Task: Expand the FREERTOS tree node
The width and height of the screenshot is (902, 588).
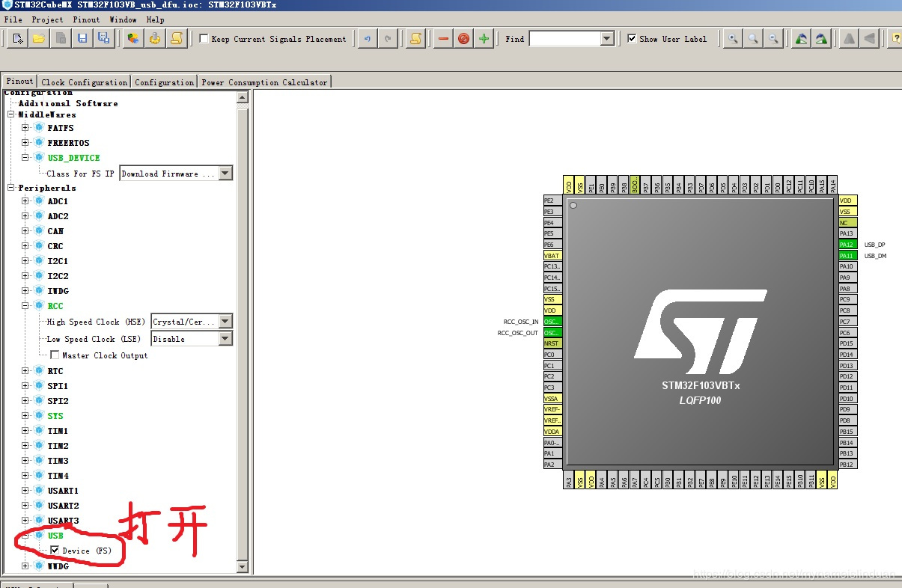Action: click(x=25, y=143)
